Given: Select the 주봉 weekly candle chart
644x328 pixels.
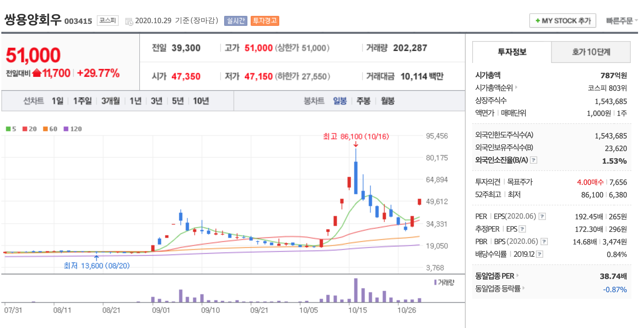Looking at the screenshot, I should click(363, 101).
